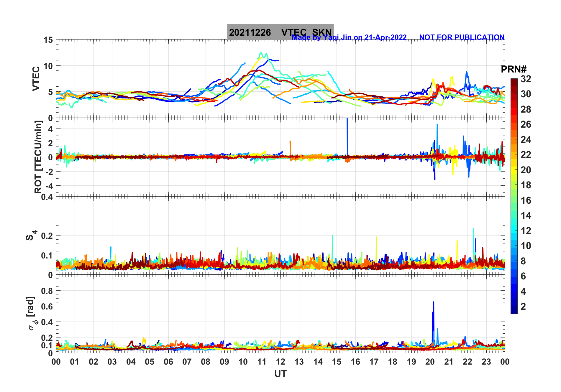Click the "ROT [TECU/min]" axis label

[x=38, y=157]
